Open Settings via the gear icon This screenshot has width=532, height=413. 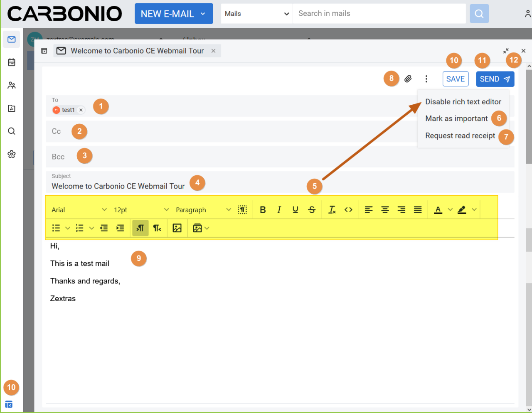pos(11,154)
